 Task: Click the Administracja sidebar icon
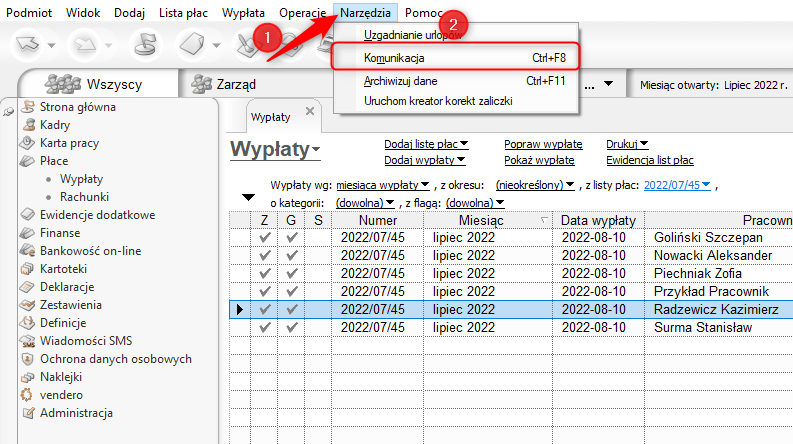pos(29,413)
